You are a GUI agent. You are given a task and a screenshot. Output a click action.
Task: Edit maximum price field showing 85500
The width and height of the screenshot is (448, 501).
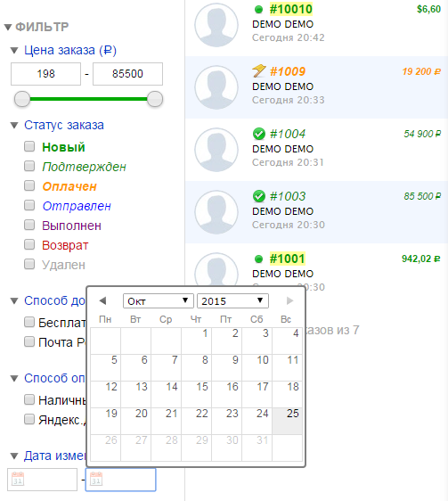127,74
